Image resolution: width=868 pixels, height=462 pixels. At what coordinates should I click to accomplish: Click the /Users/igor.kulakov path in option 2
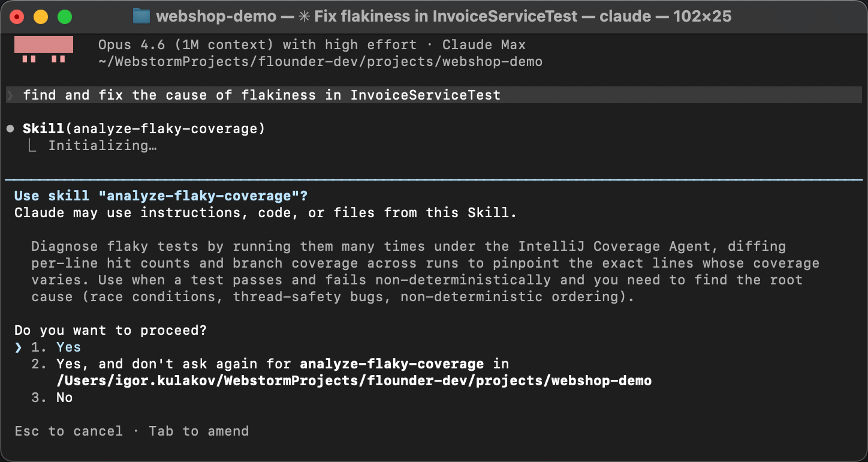click(352, 380)
